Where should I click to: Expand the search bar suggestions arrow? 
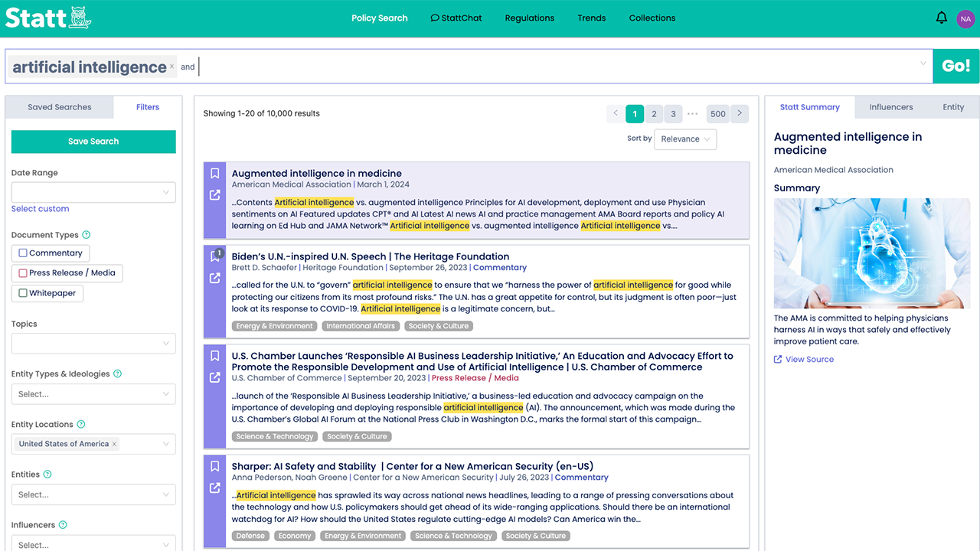point(923,64)
